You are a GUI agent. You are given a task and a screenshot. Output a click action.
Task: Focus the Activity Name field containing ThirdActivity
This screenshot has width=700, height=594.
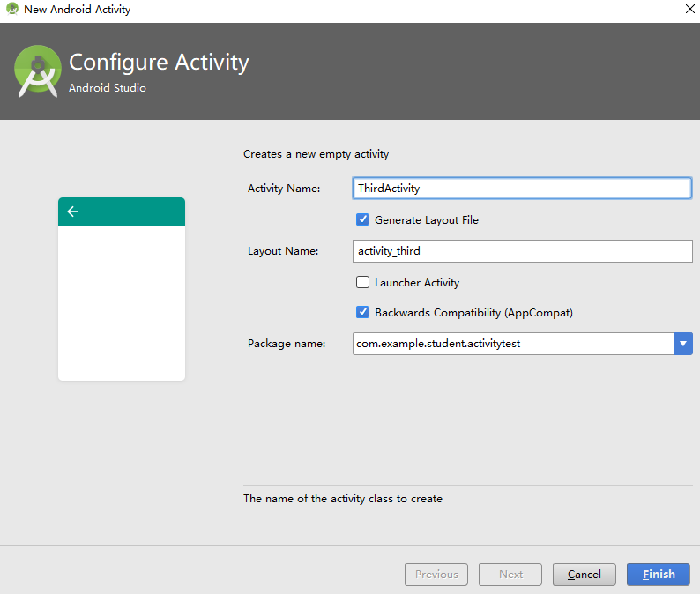coord(522,189)
